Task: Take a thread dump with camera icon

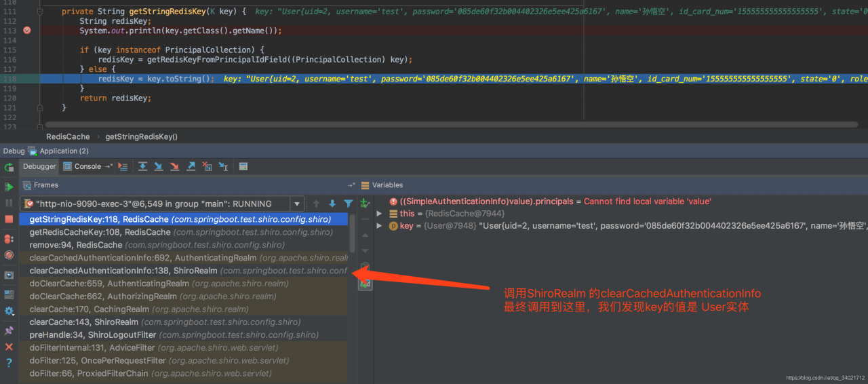Action: (9, 275)
